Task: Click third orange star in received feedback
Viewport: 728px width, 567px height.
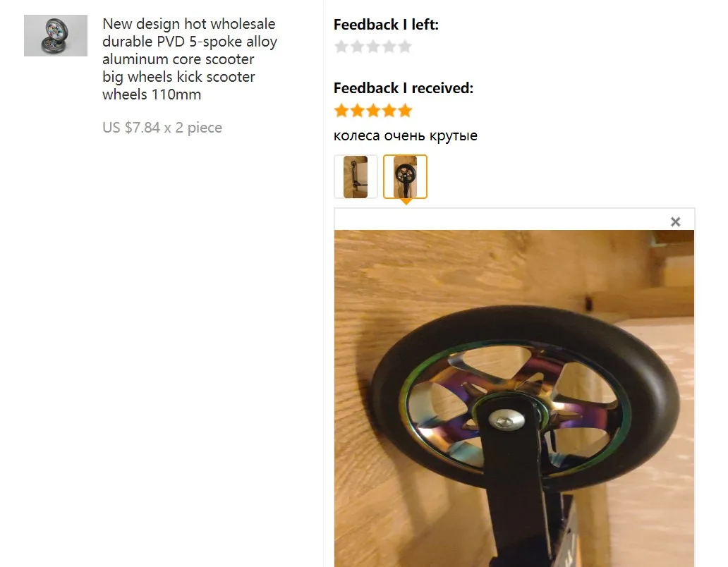Action: tap(373, 111)
